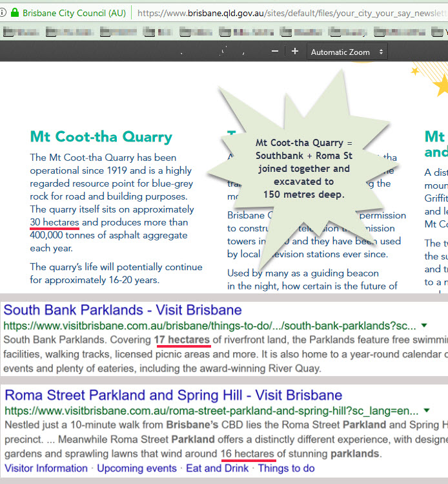The height and width of the screenshot is (484, 448).
Task: Open the Eat and Drink sitelink
Action: point(218,468)
